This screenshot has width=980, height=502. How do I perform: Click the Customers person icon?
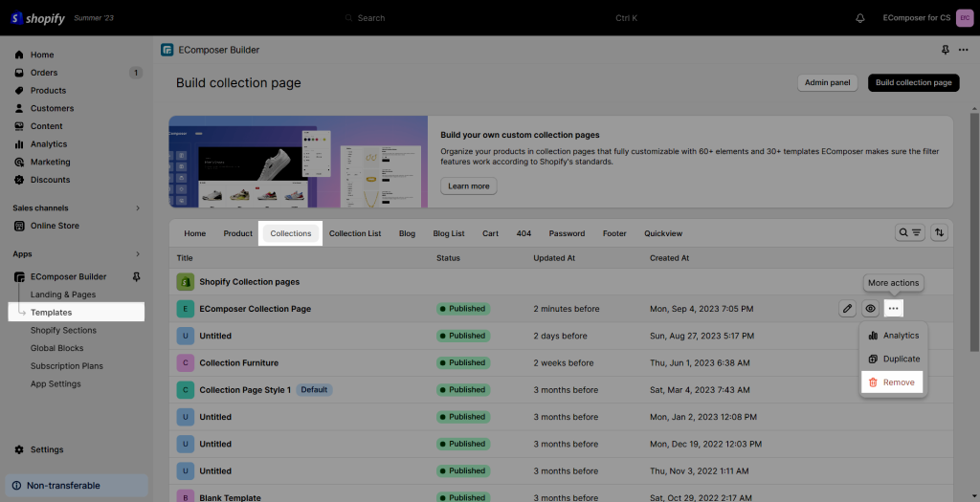coord(19,108)
